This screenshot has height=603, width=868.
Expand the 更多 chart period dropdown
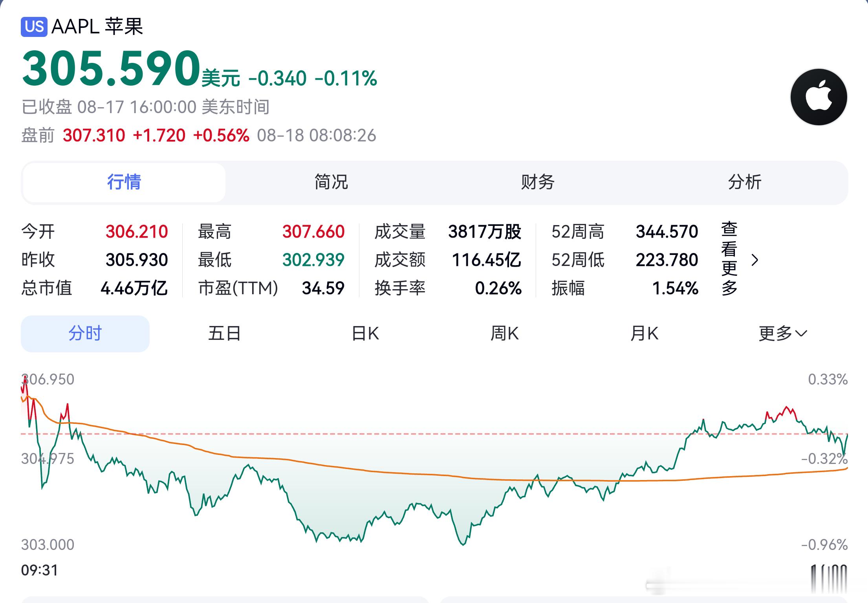tap(783, 334)
